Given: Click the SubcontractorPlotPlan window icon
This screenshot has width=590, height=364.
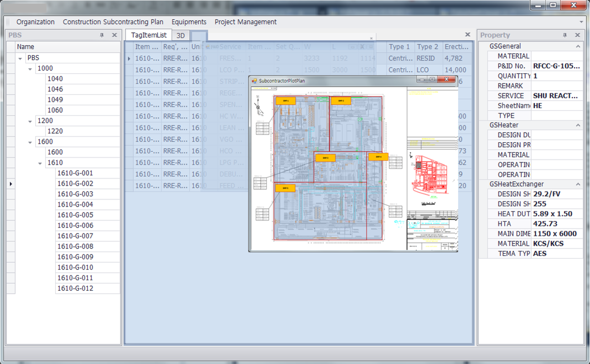Looking at the screenshot, I should click(x=254, y=81).
